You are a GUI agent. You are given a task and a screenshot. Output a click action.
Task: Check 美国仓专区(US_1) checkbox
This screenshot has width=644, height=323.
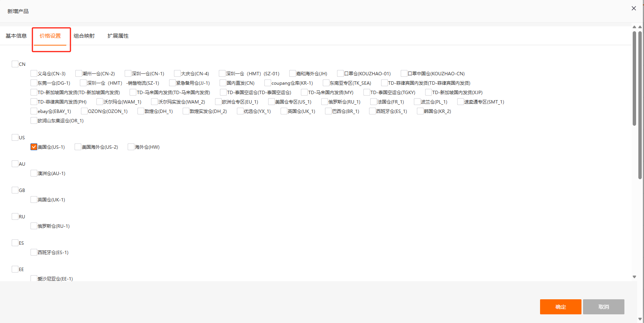point(272,102)
